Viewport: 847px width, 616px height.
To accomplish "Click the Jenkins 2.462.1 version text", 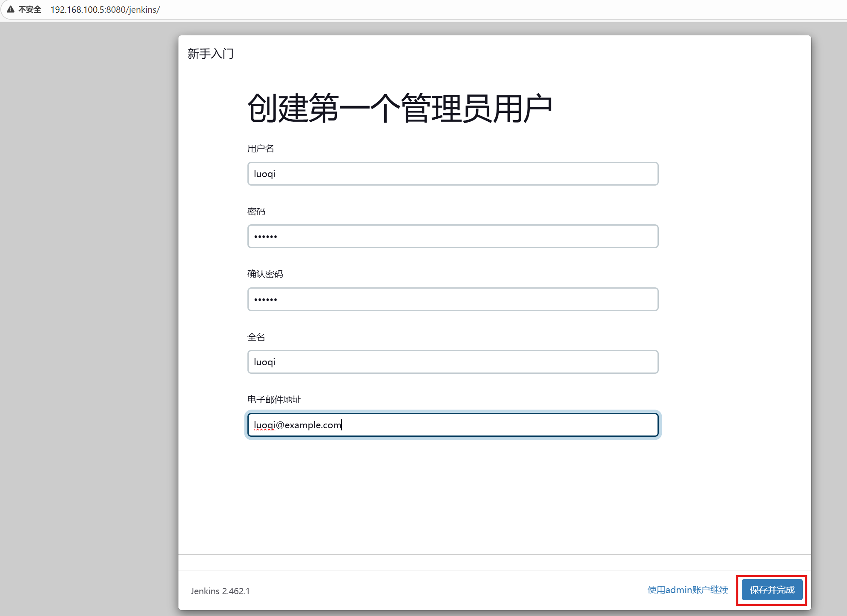I will [x=220, y=591].
